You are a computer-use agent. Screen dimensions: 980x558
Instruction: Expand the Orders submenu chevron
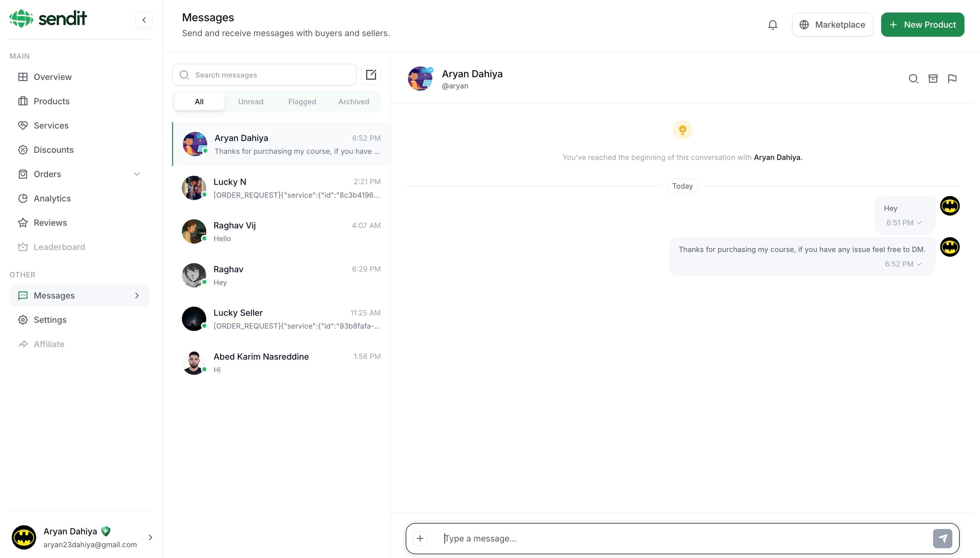tap(137, 174)
